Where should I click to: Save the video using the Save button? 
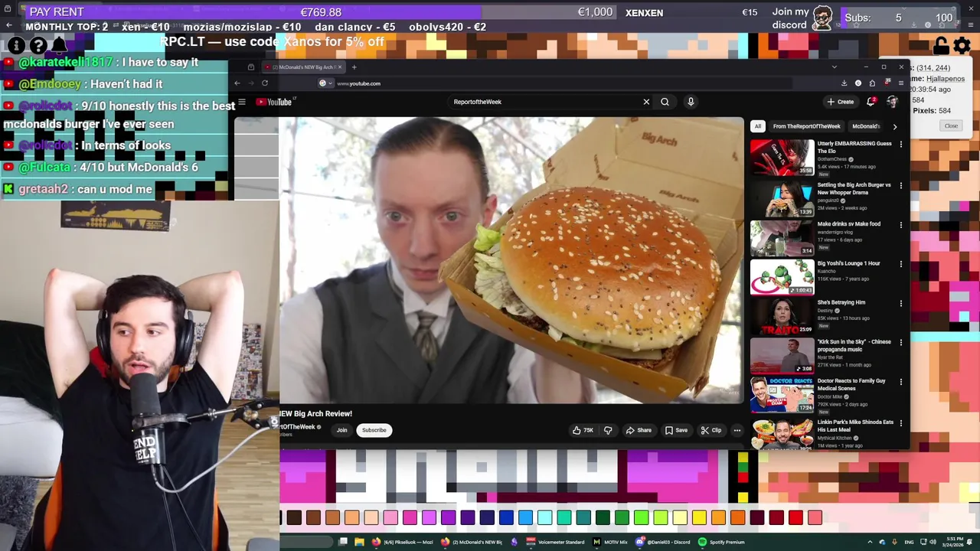point(676,430)
